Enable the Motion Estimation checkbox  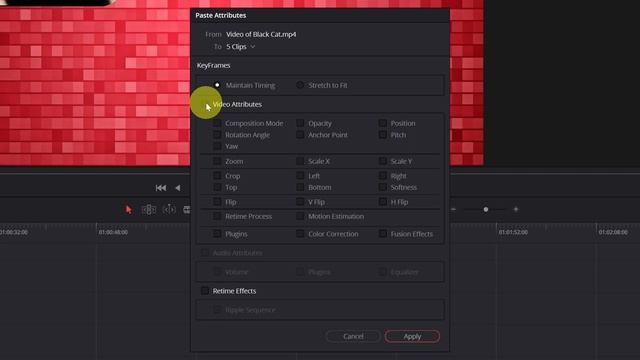point(300,216)
